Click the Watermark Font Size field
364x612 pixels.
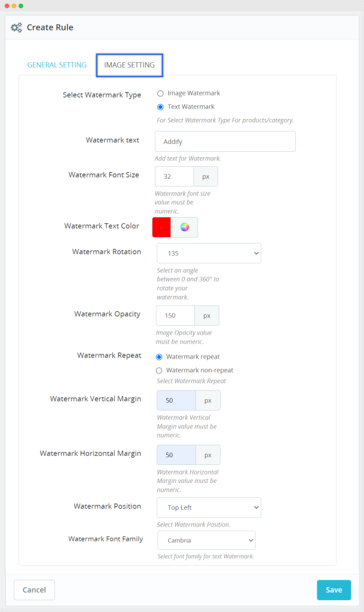pos(174,177)
